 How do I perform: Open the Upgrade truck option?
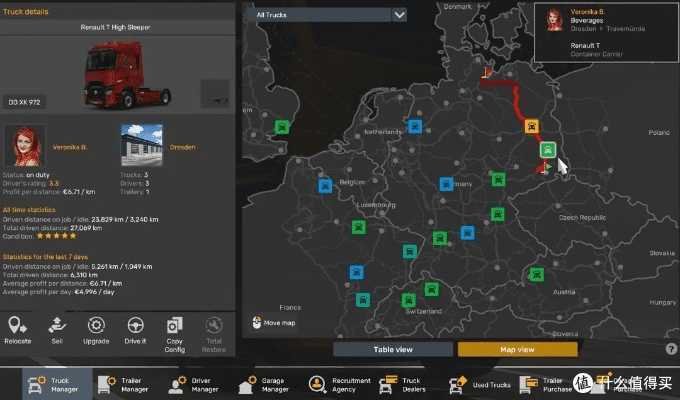tap(97, 327)
